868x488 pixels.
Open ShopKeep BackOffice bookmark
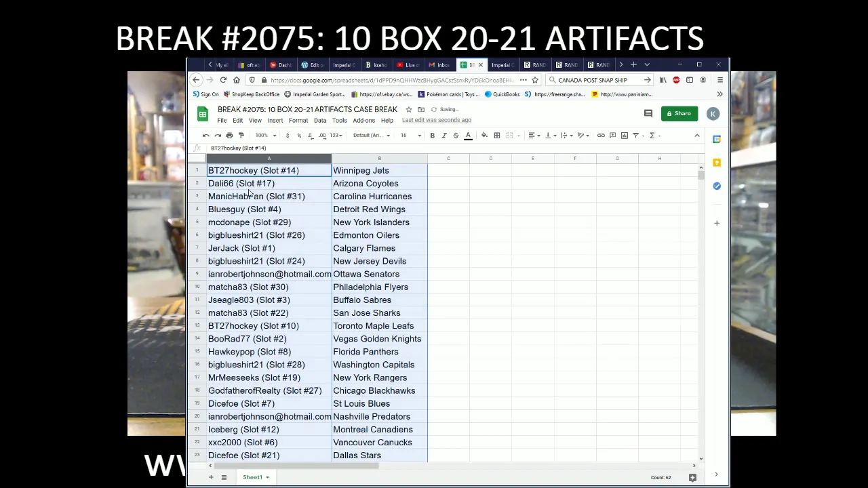pos(252,94)
